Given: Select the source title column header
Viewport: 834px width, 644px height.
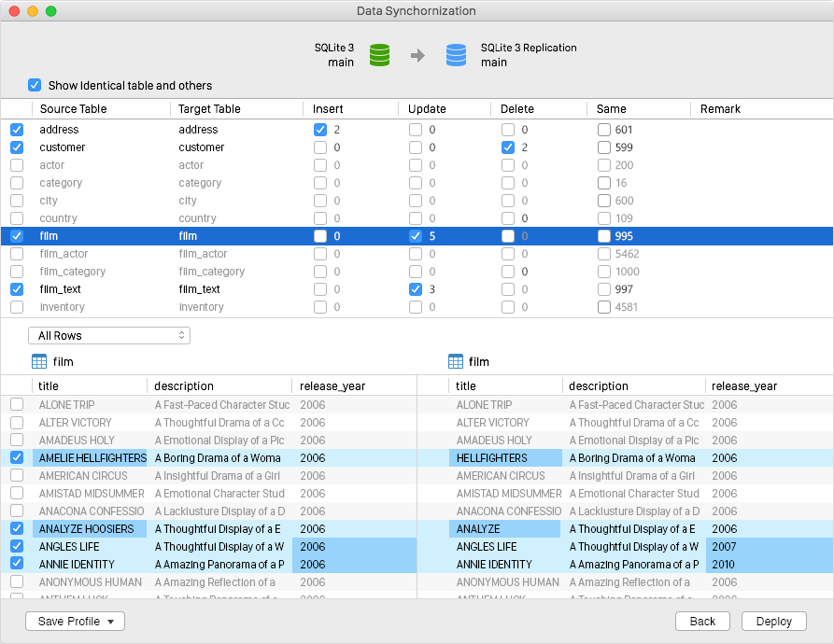Looking at the screenshot, I should [x=90, y=386].
